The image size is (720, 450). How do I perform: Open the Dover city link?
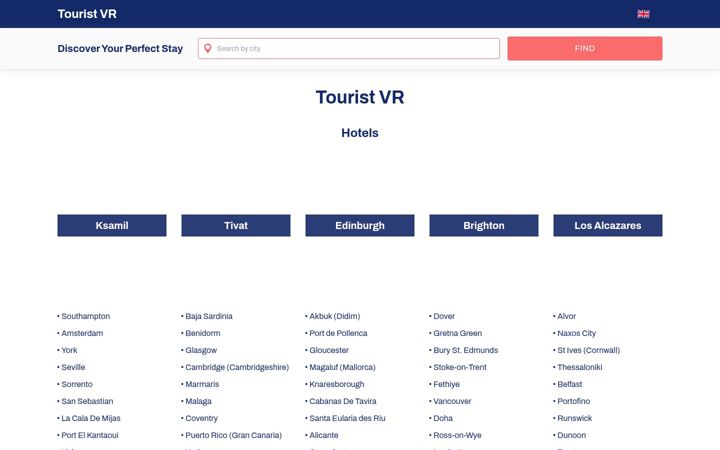pos(444,316)
